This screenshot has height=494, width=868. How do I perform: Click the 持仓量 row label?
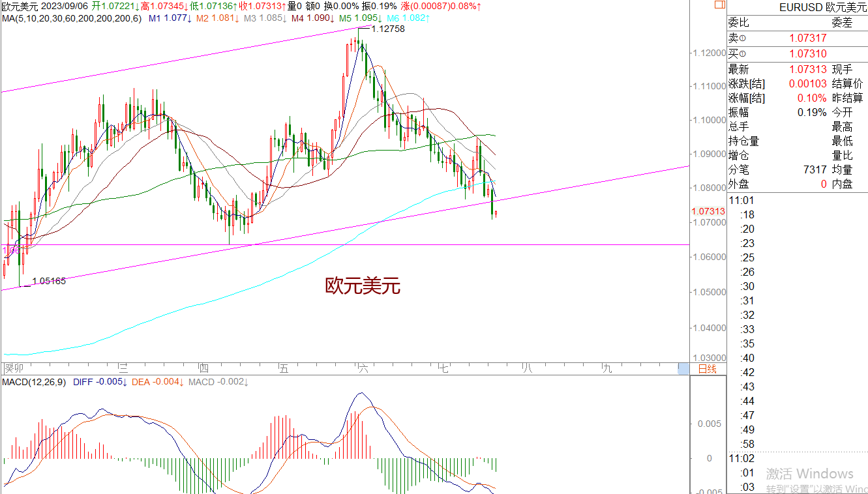coord(744,141)
